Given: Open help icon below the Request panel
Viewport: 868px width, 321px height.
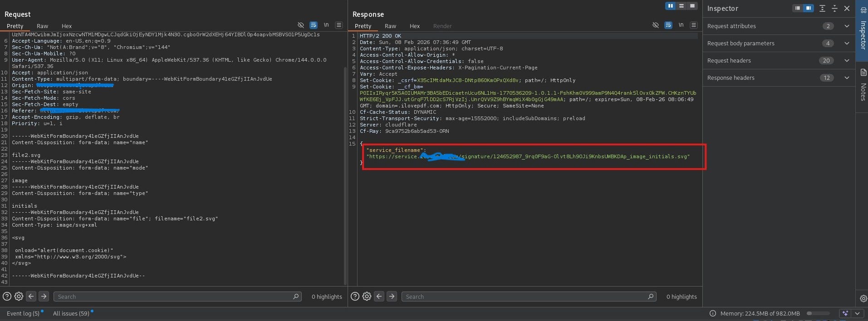Looking at the screenshot, I should click(7, 297).
